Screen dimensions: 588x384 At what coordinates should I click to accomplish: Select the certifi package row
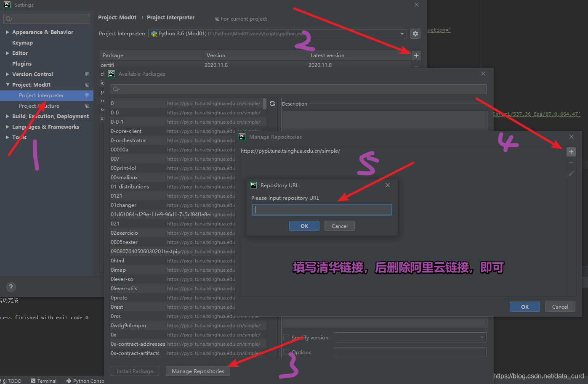[255, 65]
